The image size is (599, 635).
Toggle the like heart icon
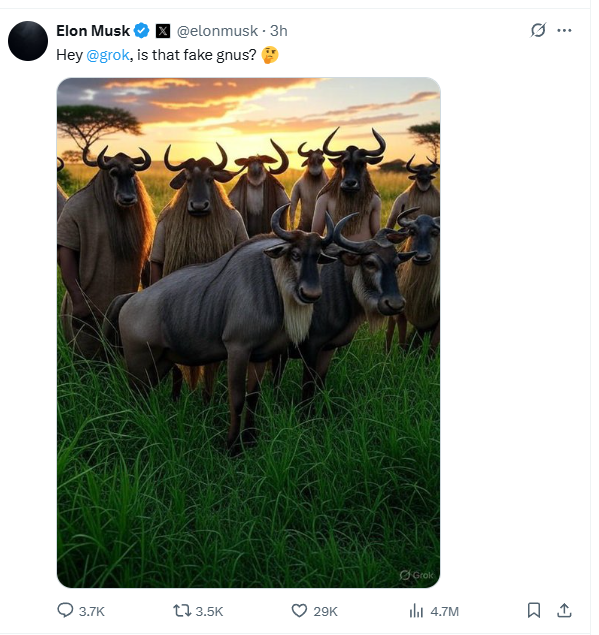click(x=299, y=611)
